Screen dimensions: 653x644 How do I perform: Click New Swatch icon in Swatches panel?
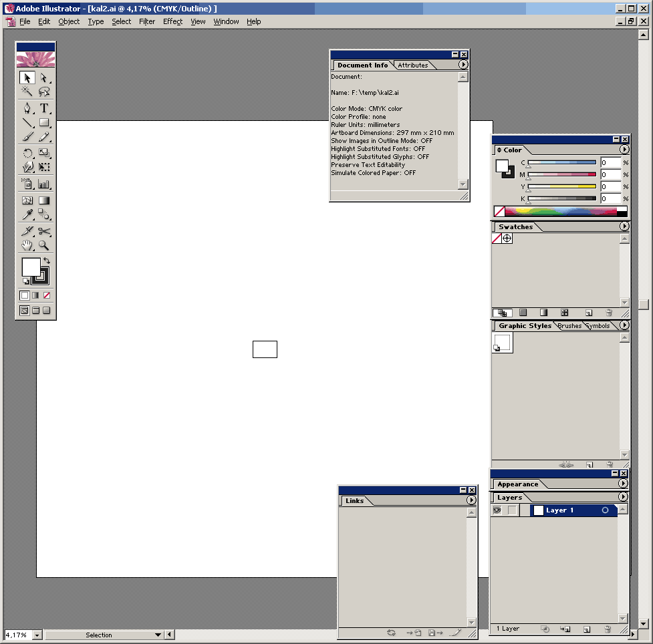(x=588, y=313)
